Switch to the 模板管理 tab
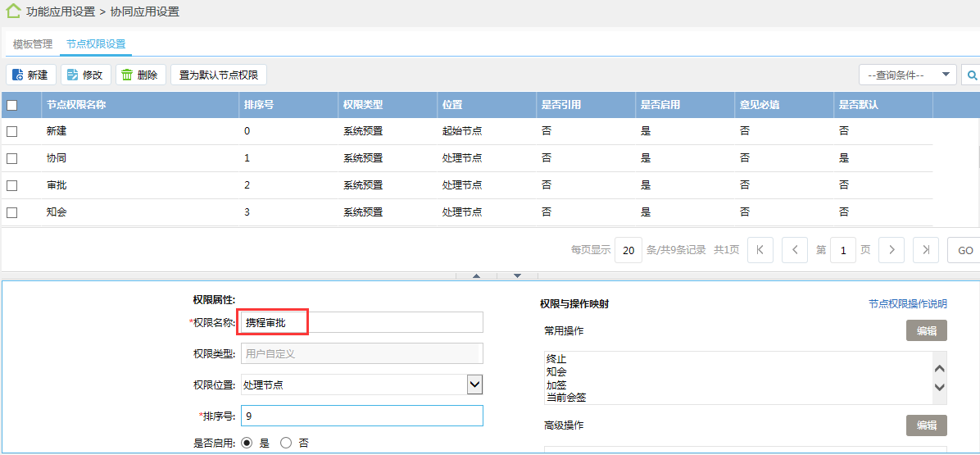Viewport: 980px width, 455px height. [x=33, y=44]
